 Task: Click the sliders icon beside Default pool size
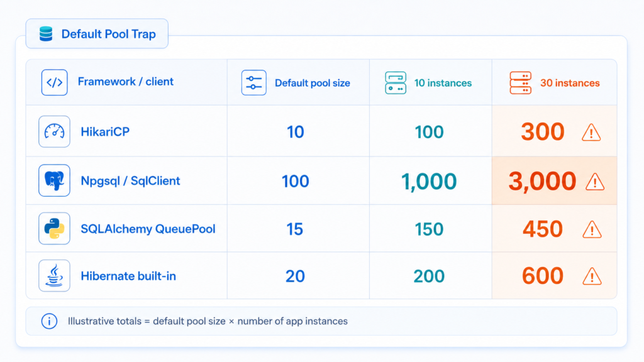tap(254, 82)
